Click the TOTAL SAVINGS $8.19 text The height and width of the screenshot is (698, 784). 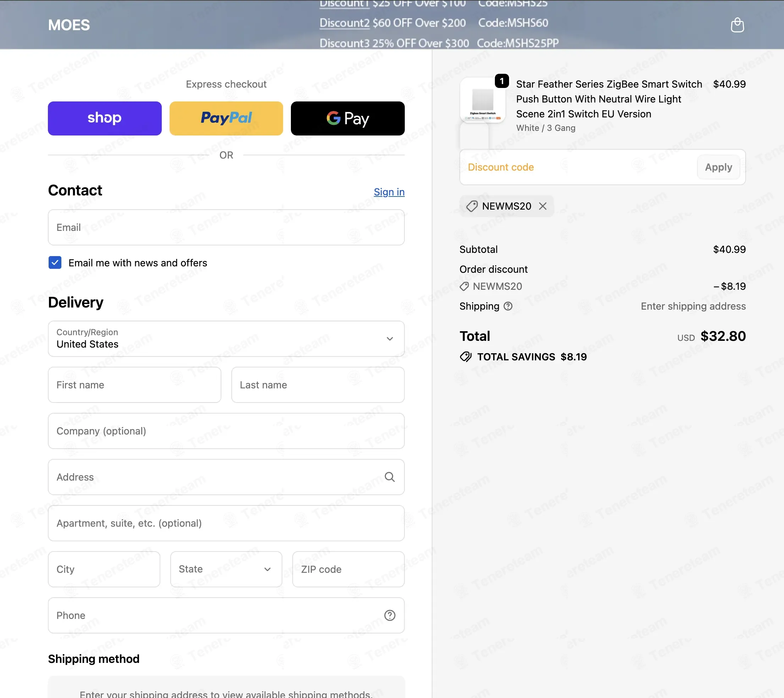pos(532,357)
